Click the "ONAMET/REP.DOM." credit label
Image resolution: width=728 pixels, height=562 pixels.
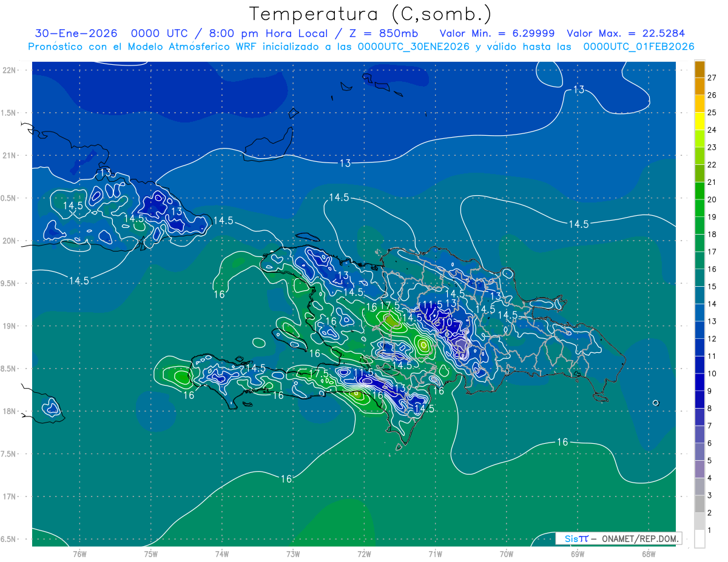pos(641,538)
